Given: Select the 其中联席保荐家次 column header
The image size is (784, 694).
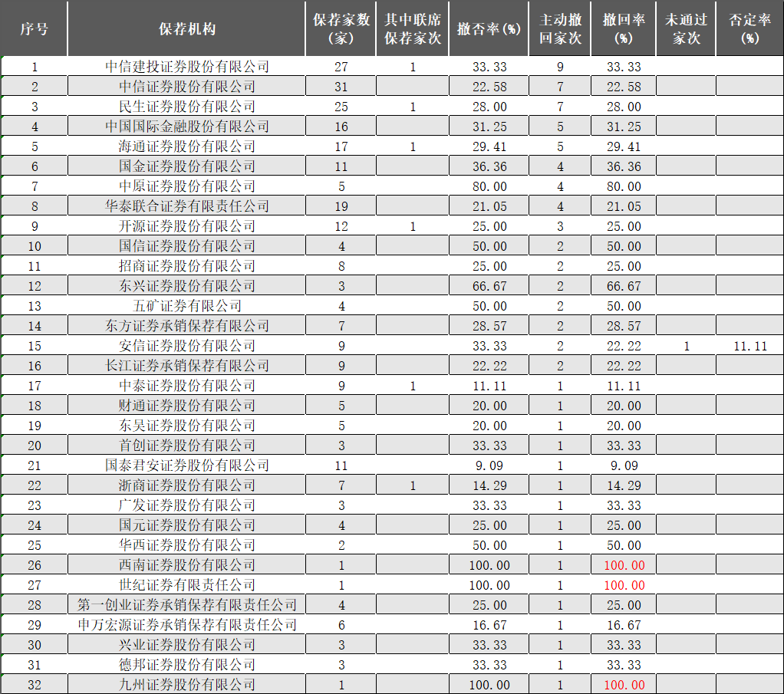Looking at the screenshot, I should click(413, 28).
